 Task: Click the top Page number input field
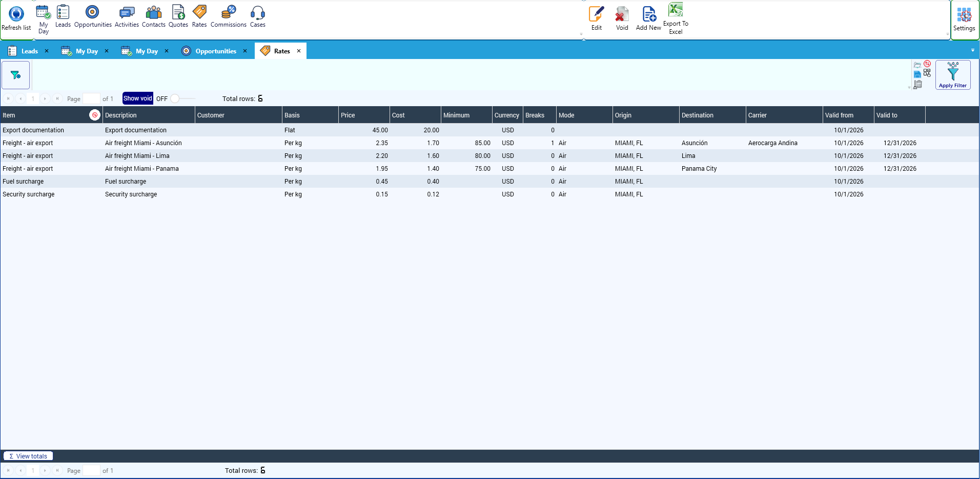[91, 98]
